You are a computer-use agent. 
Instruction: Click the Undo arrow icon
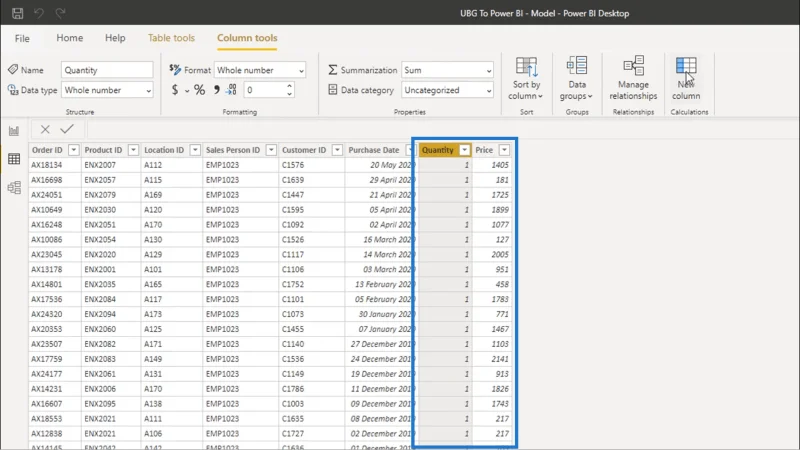(x=39, y=13)
